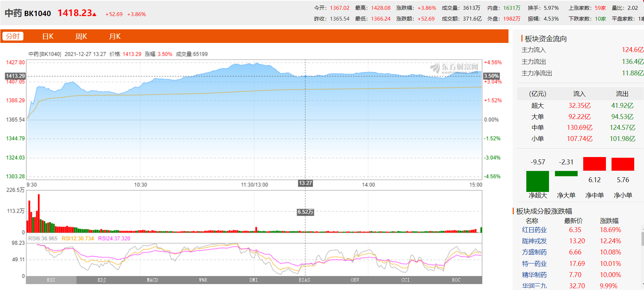Image resolution: width=644 pixels, height=290 pixels.
Task: Click the green 净超大 net flow bar
Action: point(537,181)
